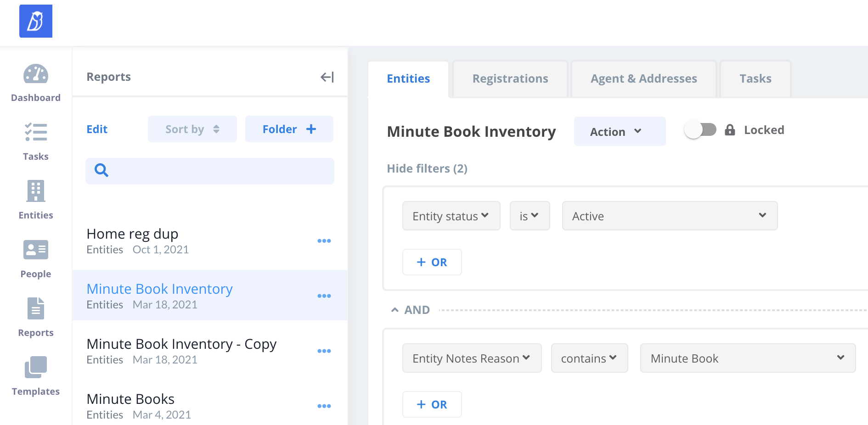Switch to the Registrations tab
The image size is (868, 425).
510,79
